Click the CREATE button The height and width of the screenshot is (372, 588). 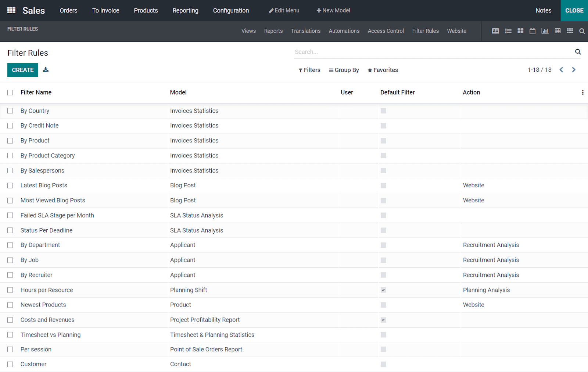click(23, 70)
